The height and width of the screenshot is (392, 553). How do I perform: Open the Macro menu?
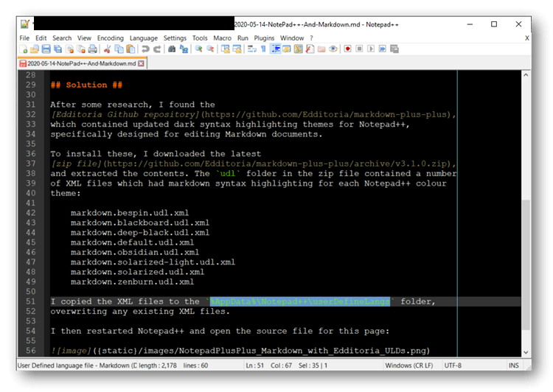point(222,38)
